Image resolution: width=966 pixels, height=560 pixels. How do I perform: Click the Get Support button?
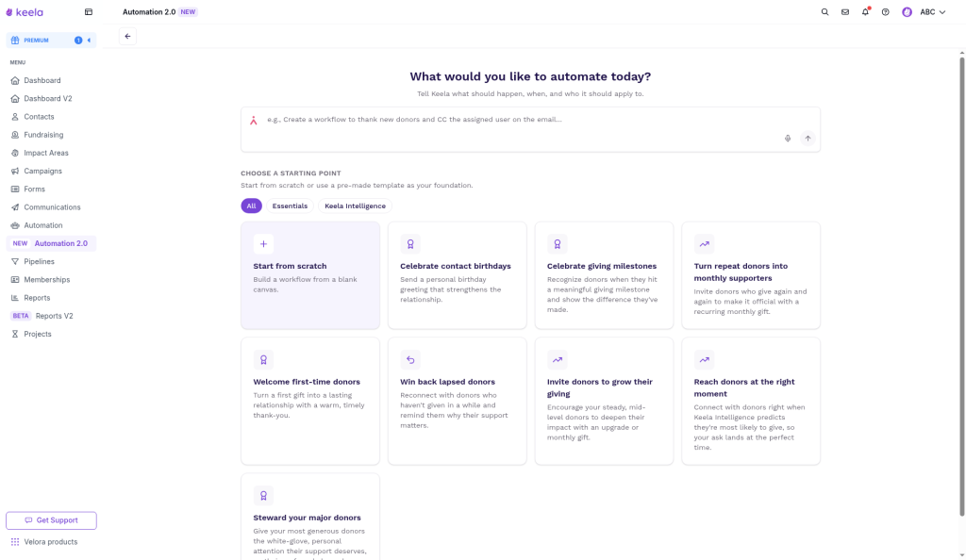click(x=51, y=520)
